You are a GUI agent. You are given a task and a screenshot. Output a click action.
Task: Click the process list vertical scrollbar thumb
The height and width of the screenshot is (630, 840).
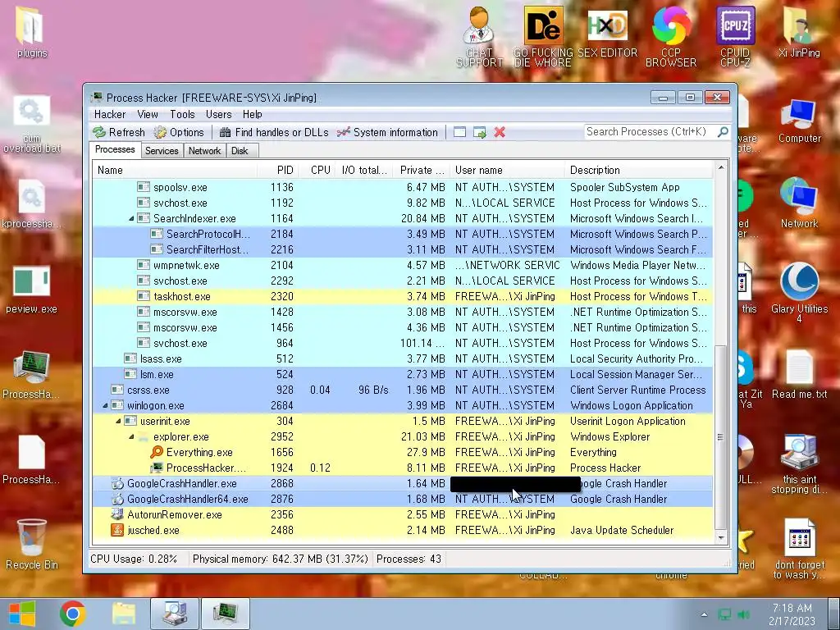click(721, 437)
